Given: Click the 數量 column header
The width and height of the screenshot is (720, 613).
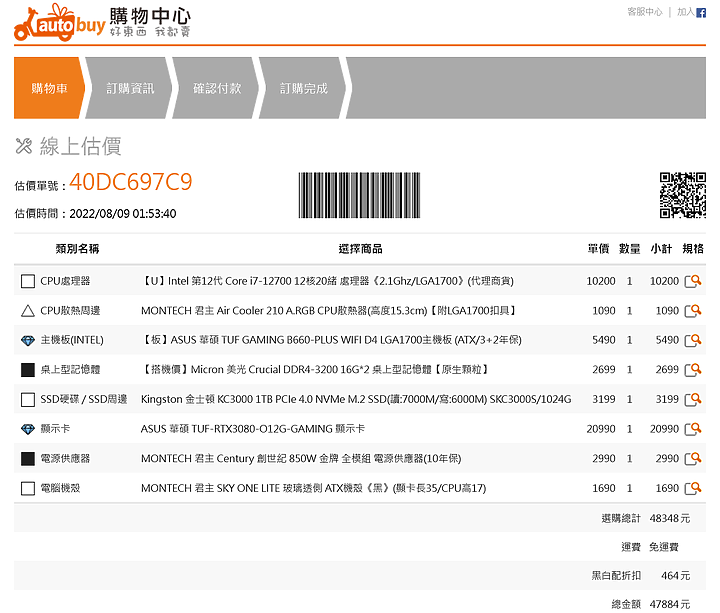Looking at the screenshot, I should pos(630,248).
